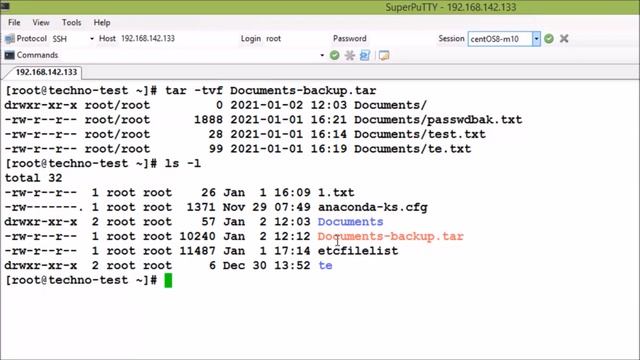Click the blue script icon in Commands bar
Screen dimensions: 640x360
(x=365, y=55)
